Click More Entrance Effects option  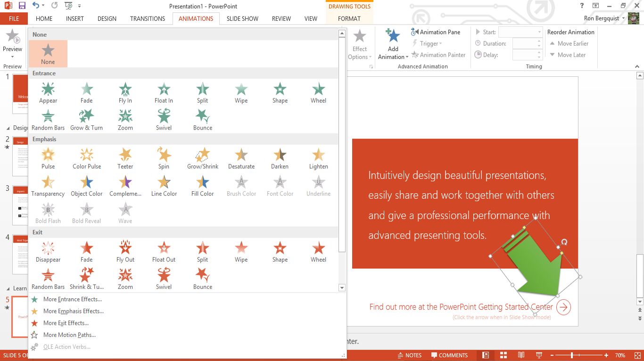[72, 299]
